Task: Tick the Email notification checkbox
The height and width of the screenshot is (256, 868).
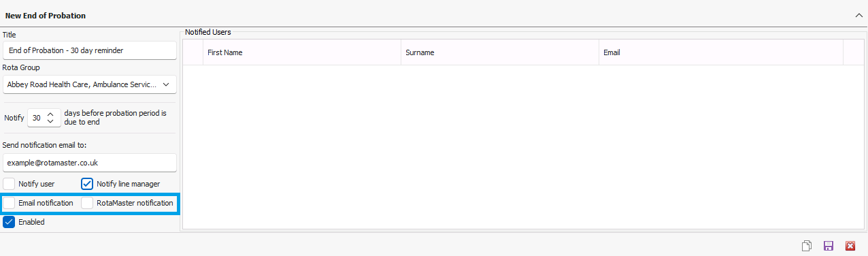Action: click(10, 203)
